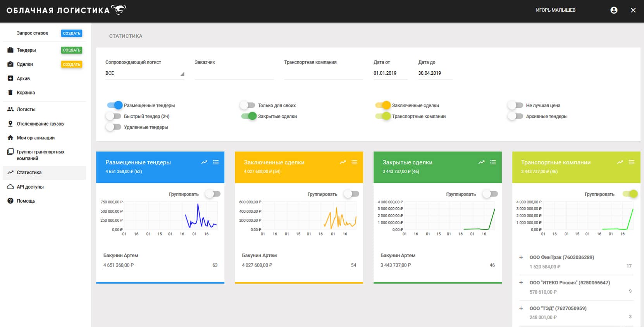644x327 pixels.
Task: Click the Транспортная компания input field
Action: point(324,73)
